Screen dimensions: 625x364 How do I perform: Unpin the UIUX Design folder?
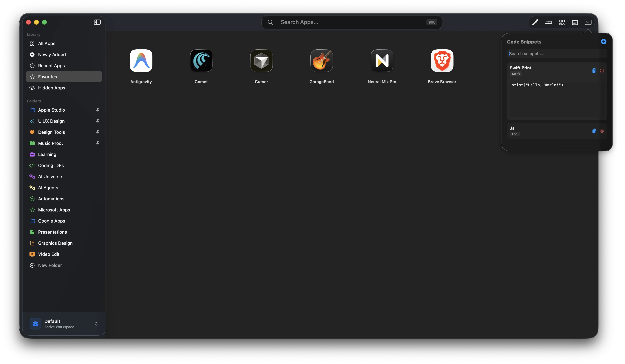point(98,121)
